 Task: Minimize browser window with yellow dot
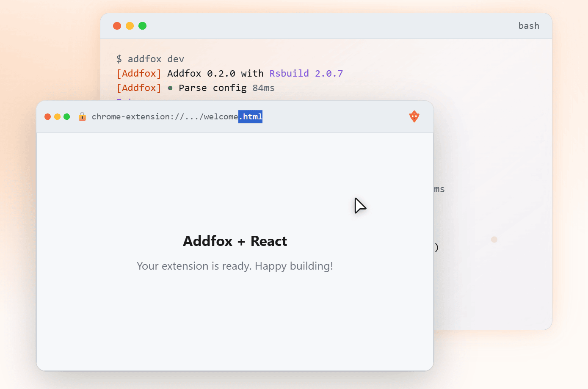click(57, 117)
